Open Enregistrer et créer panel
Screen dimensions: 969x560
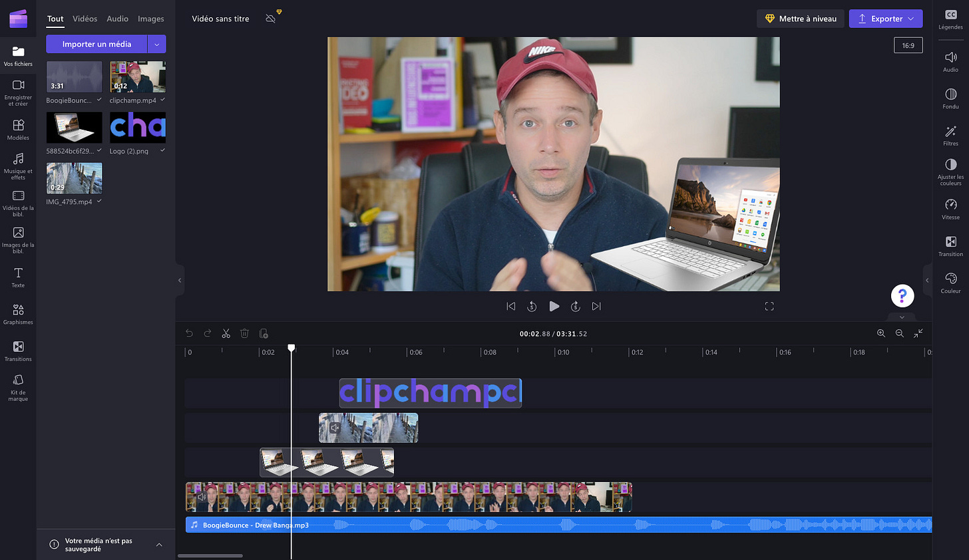click(x=18, y=92)
